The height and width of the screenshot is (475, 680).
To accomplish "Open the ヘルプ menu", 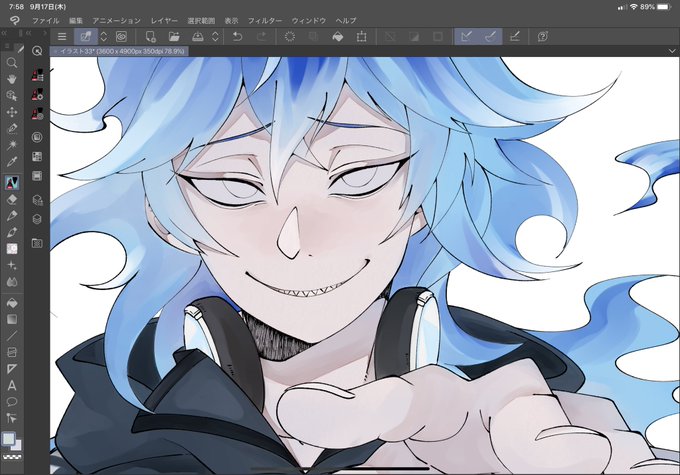I will pos(346,20).
